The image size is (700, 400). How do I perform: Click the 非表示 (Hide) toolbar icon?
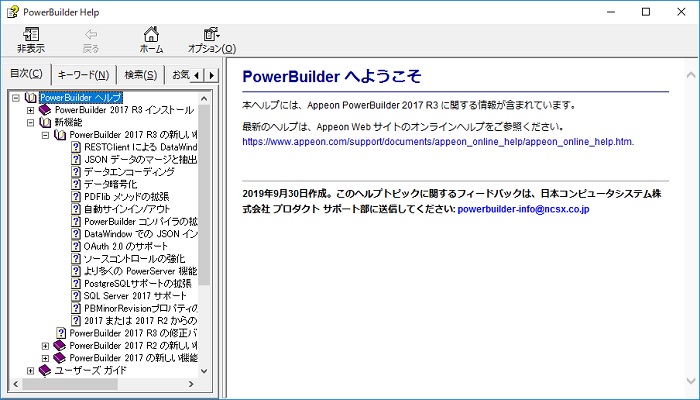point(31,34)
